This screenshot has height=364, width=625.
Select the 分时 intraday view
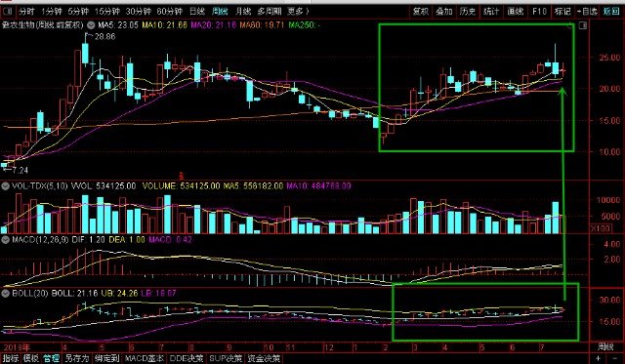[x=26, y=11]
